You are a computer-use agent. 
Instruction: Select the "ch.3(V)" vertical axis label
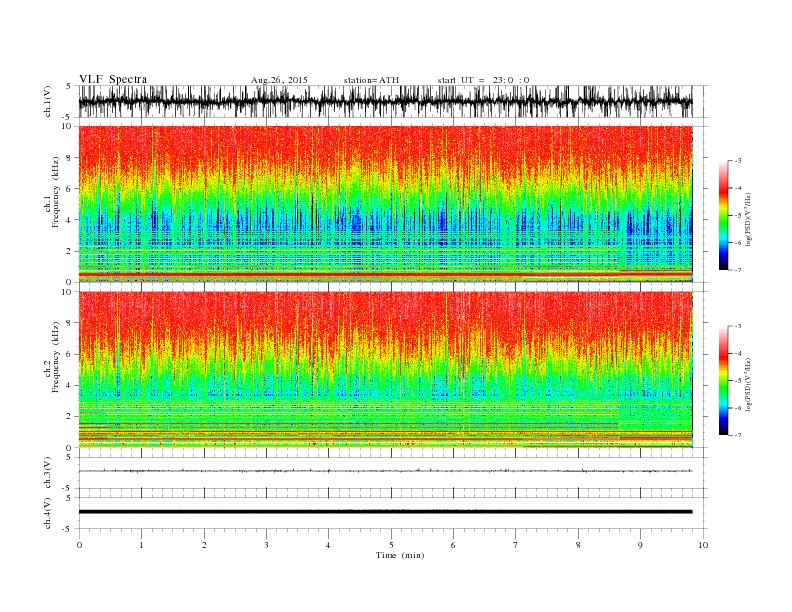47,473
